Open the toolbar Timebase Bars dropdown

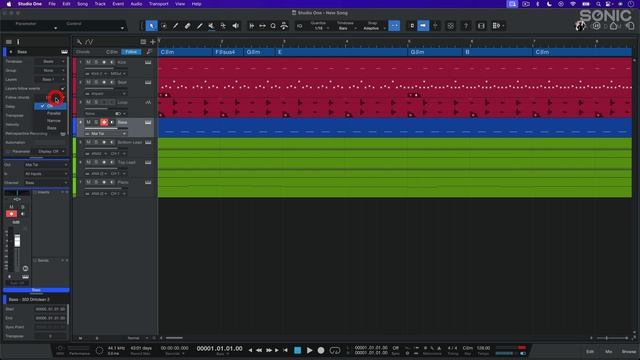click(x=346, y=28)
